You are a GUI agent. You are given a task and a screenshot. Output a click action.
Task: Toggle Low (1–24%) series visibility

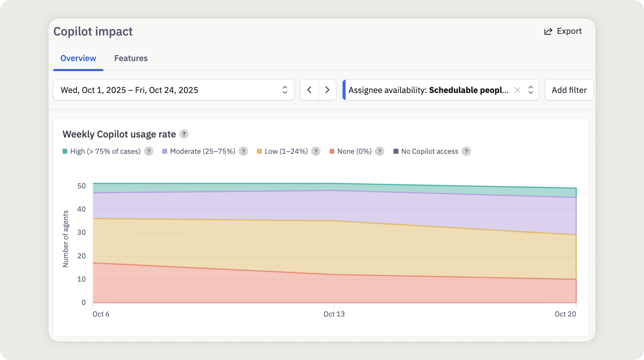point(286,151)
